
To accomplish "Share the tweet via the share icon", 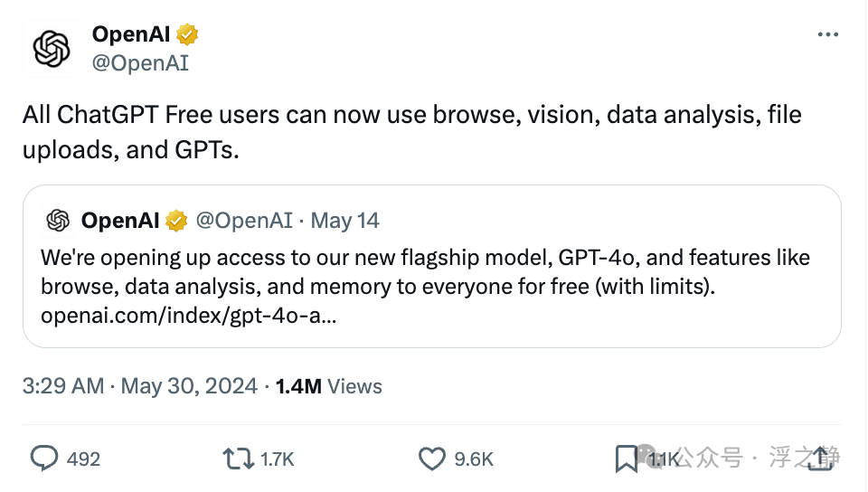I will coord(820,459).
